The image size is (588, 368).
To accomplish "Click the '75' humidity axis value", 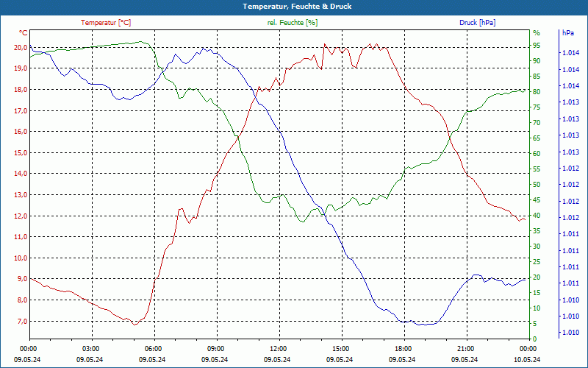I will coord(537,107).
